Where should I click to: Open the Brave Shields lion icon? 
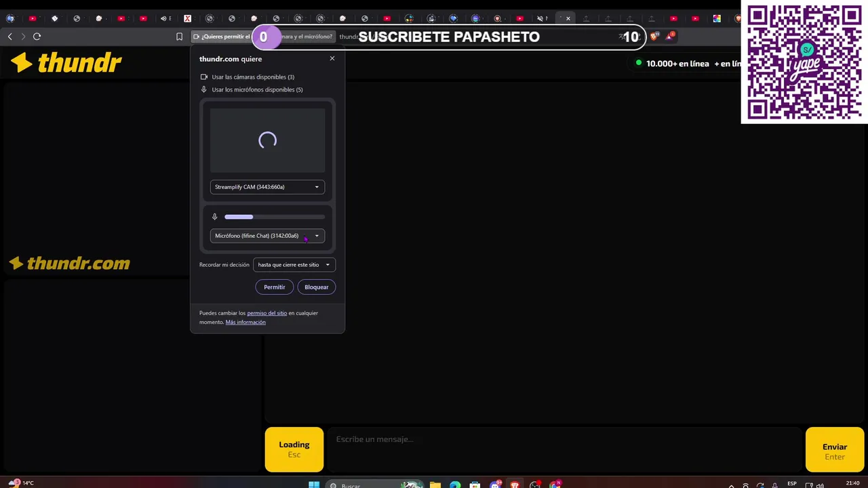click(x=654, y=37)
